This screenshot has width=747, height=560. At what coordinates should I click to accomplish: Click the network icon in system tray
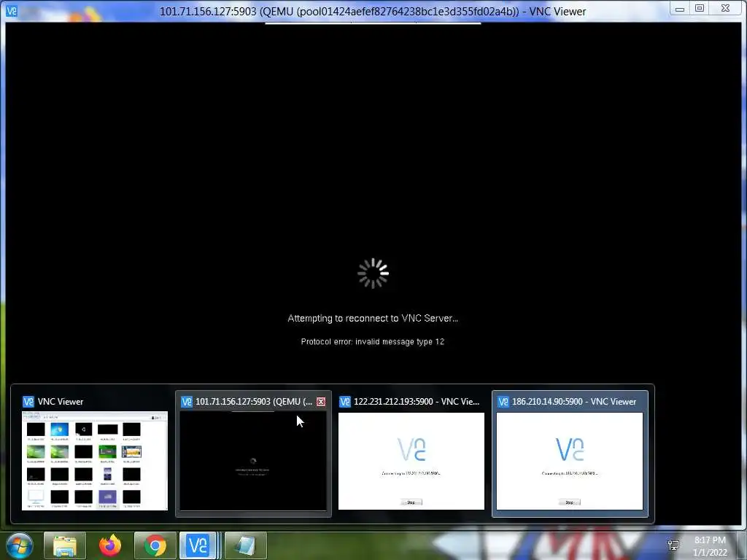pos(673,545)
